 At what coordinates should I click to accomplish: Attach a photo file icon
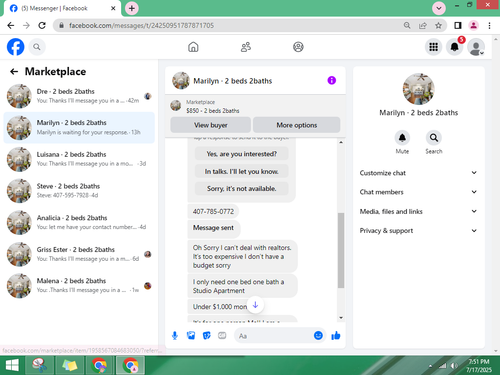click(x=191, y=336)
